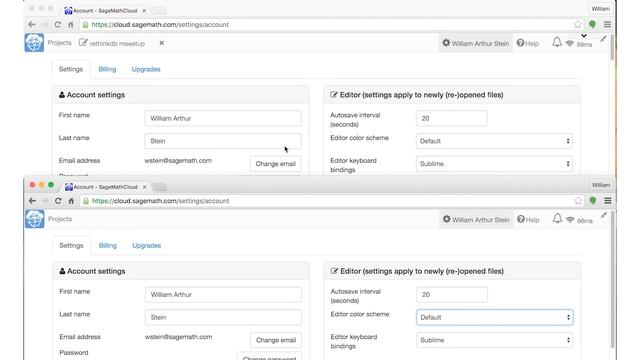This screenshot has width=640, height=360.
Task: Open Help link in the lower window
Action: click(528, 220)
